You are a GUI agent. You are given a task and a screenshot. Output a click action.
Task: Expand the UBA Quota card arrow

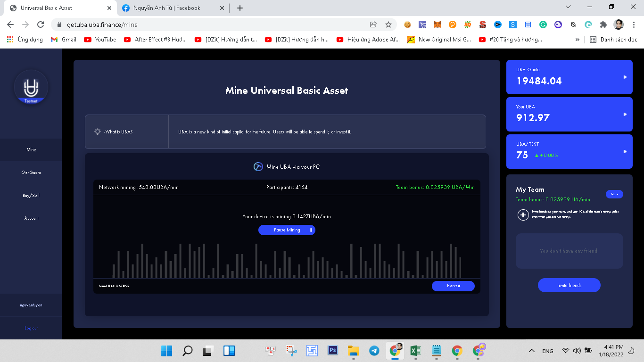(x=625, y=77)
